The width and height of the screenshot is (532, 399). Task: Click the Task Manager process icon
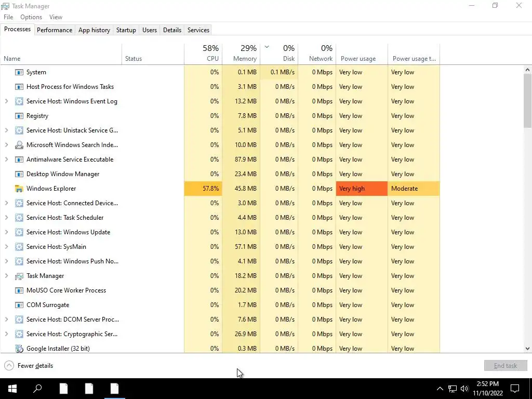tap(19, 276)
